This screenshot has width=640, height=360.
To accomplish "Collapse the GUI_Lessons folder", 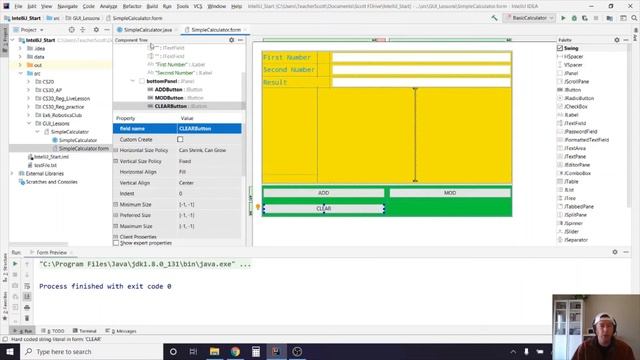I will tap(29, 123).
